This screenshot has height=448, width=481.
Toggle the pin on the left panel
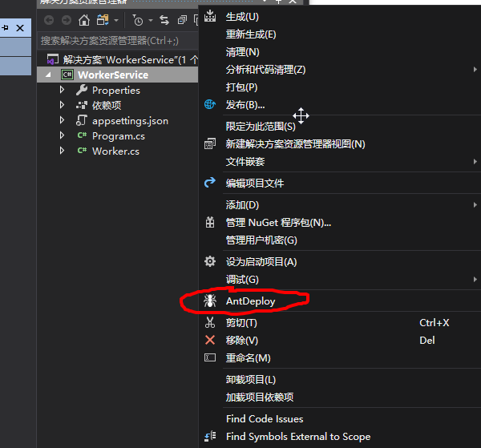pyautogui.click(x=6, y=28)
